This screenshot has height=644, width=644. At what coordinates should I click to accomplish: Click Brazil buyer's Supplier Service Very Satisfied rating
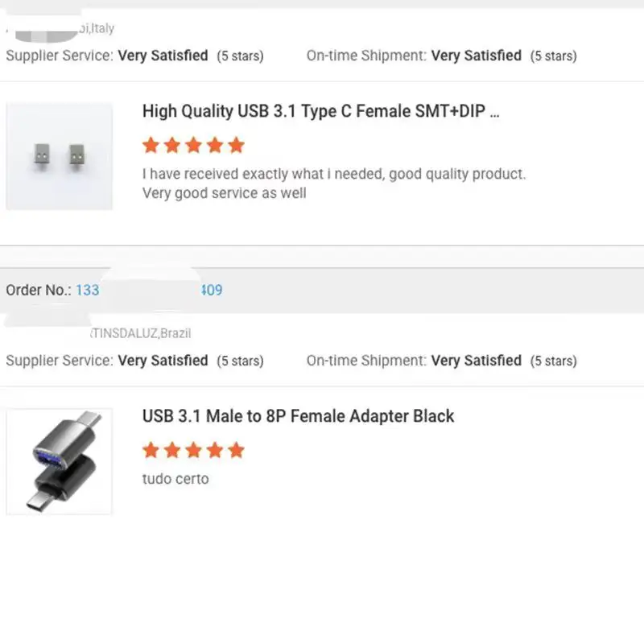click(163, 361)
